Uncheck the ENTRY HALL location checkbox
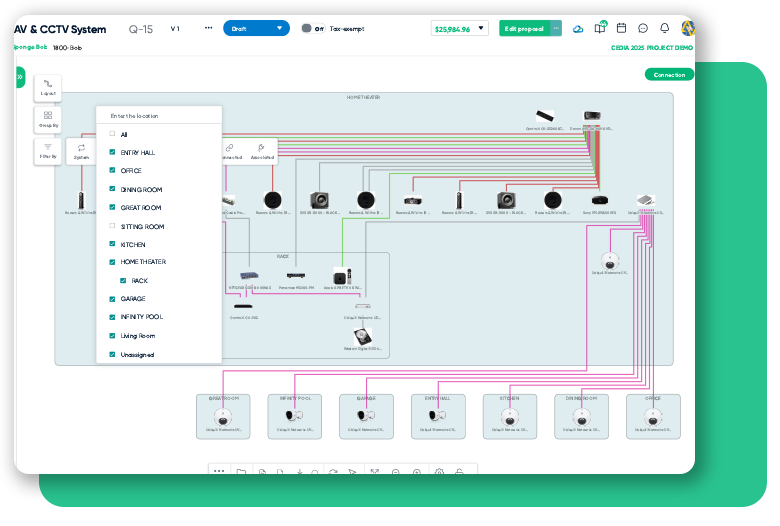780x526 pixels. point(113,152)
